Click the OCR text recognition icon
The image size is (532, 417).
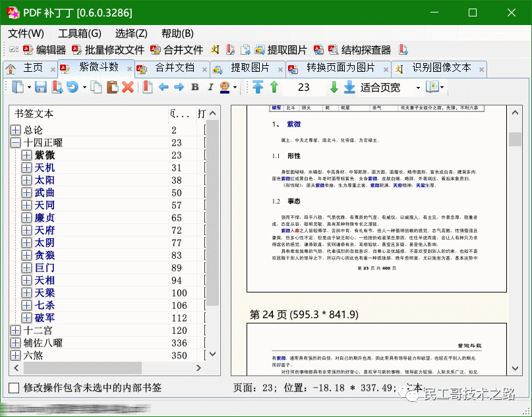pyautogui.click(x=215, y=50)
